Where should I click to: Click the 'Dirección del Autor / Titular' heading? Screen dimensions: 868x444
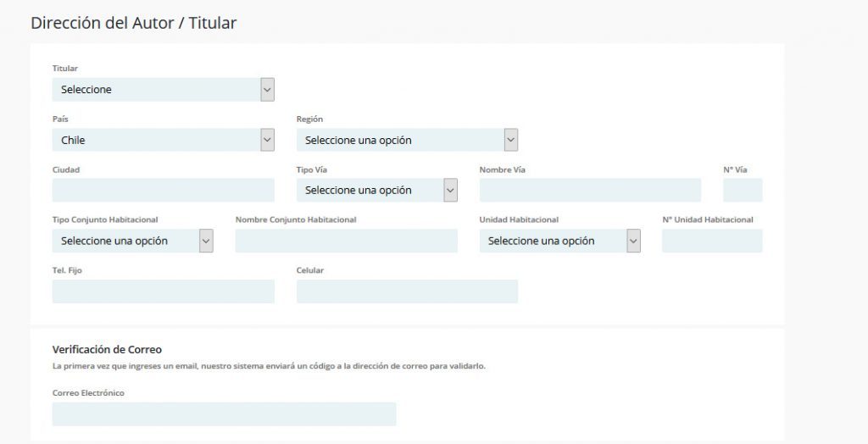click(133, 23)
